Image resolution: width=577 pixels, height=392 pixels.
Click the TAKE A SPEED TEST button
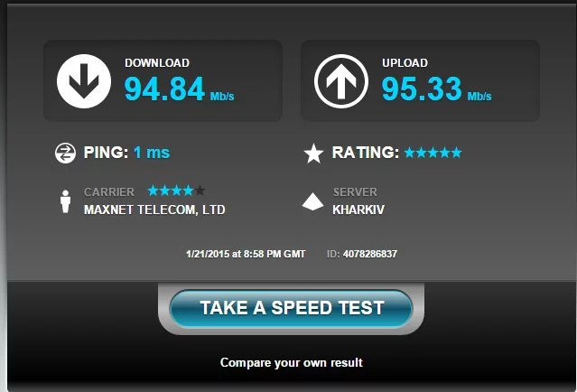[291, 308]
